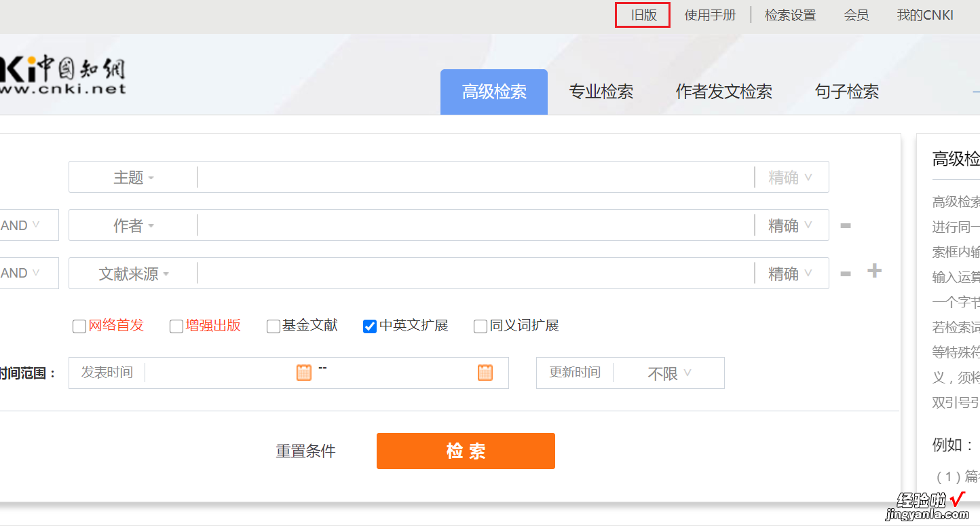Screen dimensions: 980x526
Task: Click 重置条件 to reset conditions
Action: tap(305, 451)
